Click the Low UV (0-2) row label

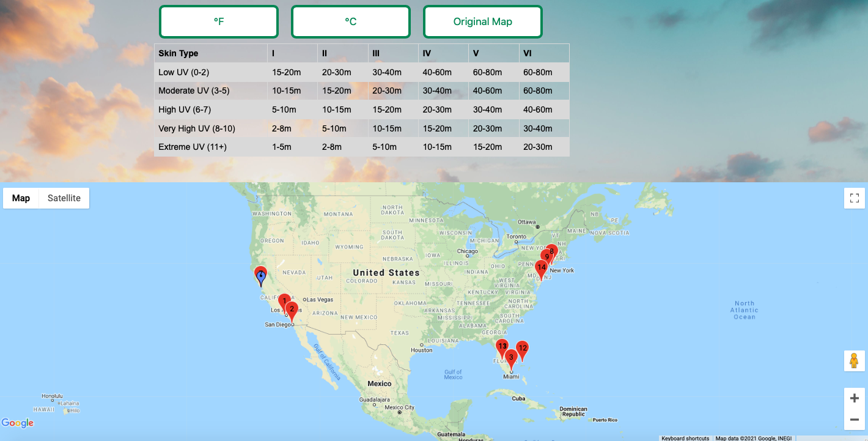point(211,72)
